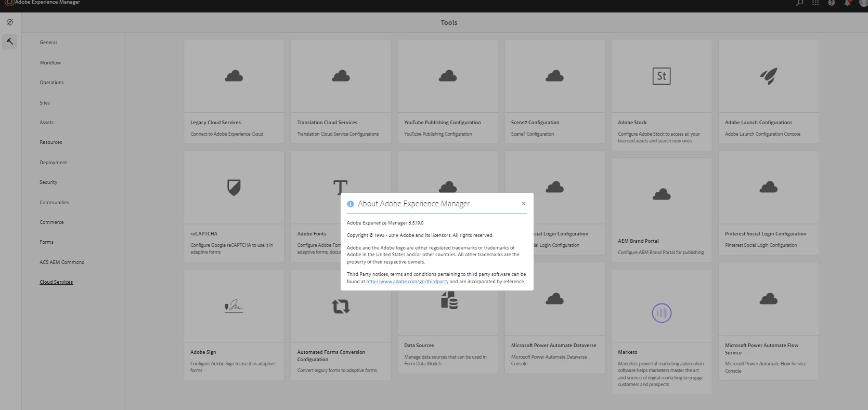Select Cloud Services in the Tools sidebar
The width and height of the screenshot is (868, 410).
tap(56, 282)
